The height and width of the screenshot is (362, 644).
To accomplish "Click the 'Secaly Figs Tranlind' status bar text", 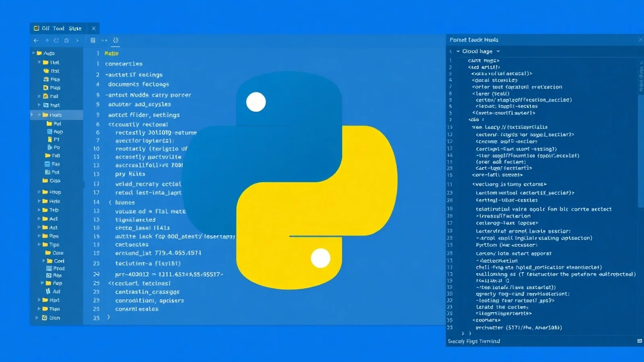I will coord(474,341).
